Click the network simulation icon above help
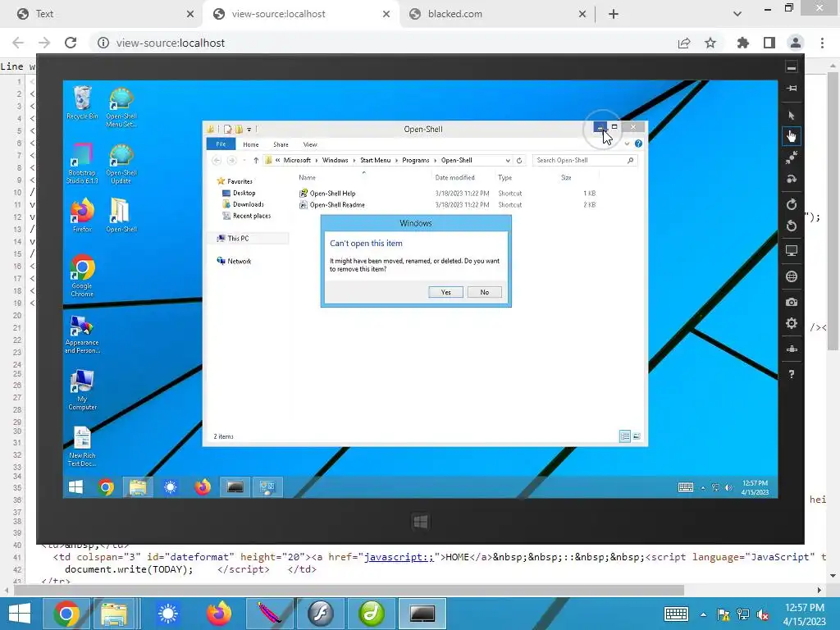 tap(792, 349)
